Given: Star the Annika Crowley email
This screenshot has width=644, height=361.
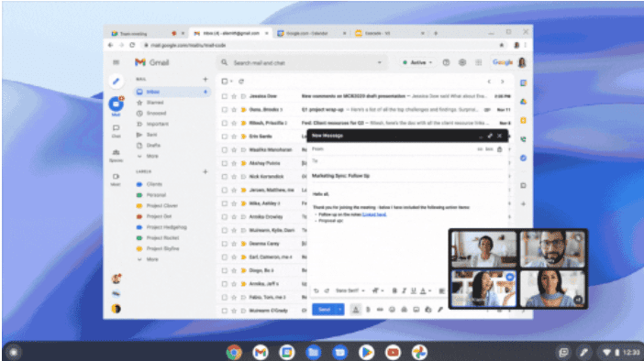Looking at the screenshot, I should (234, 217).
